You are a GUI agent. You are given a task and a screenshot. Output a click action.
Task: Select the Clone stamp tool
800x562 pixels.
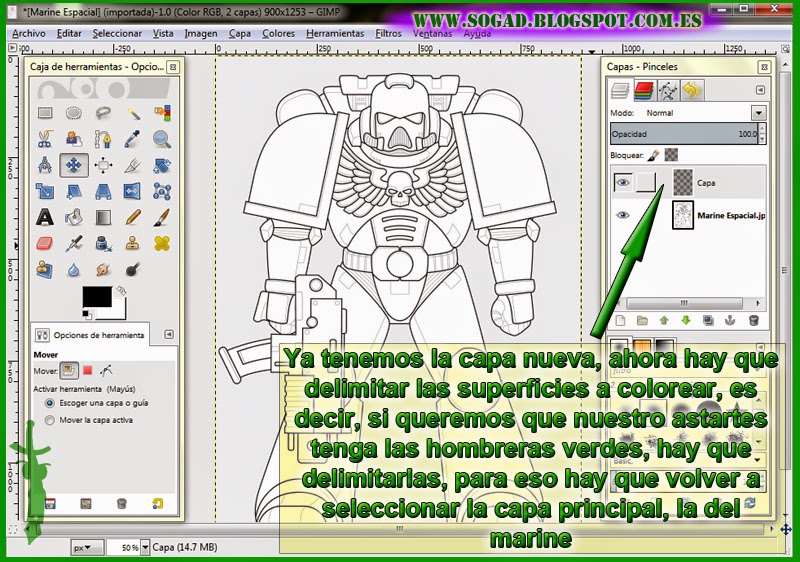(133, 243)
